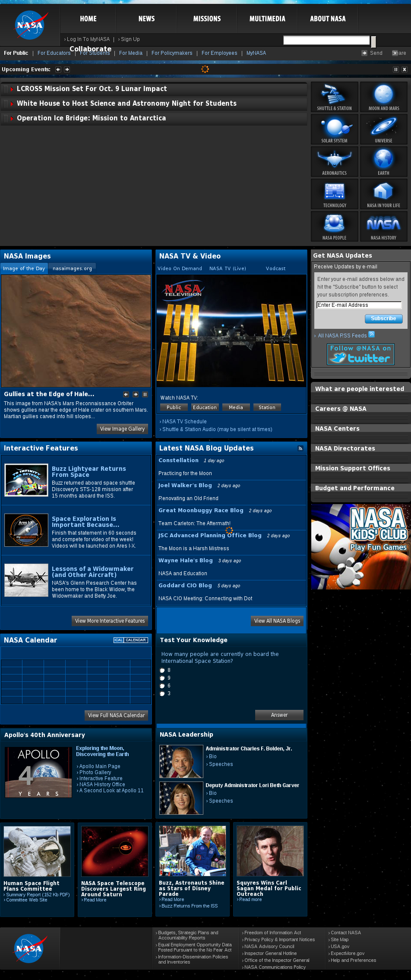Open the Buzz Lightyear feature thumbnail

point(26,480)
